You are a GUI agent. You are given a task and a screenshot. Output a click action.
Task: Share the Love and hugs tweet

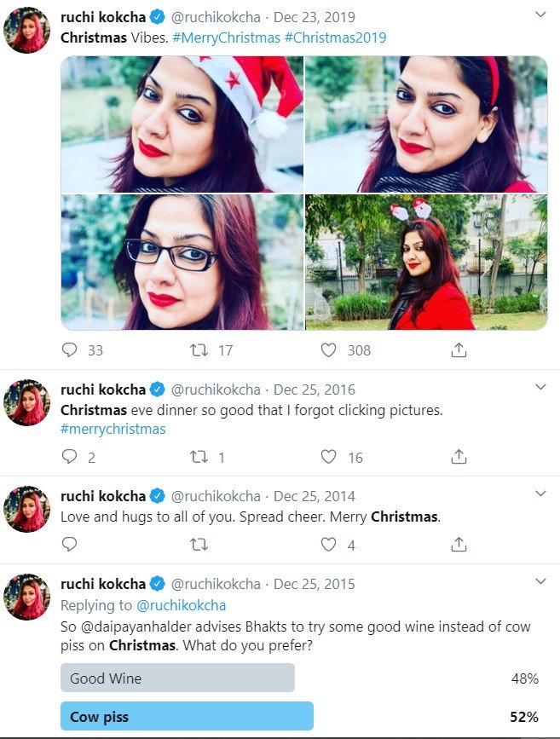459,544
